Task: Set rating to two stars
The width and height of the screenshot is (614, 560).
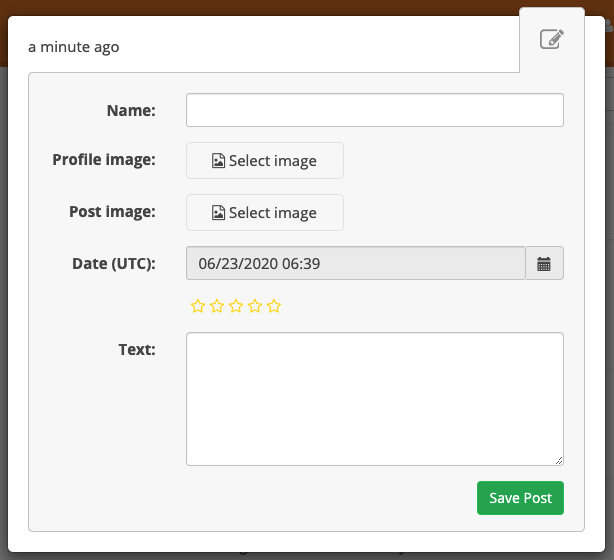Action: pyautogui.click(x=217, y=306)
